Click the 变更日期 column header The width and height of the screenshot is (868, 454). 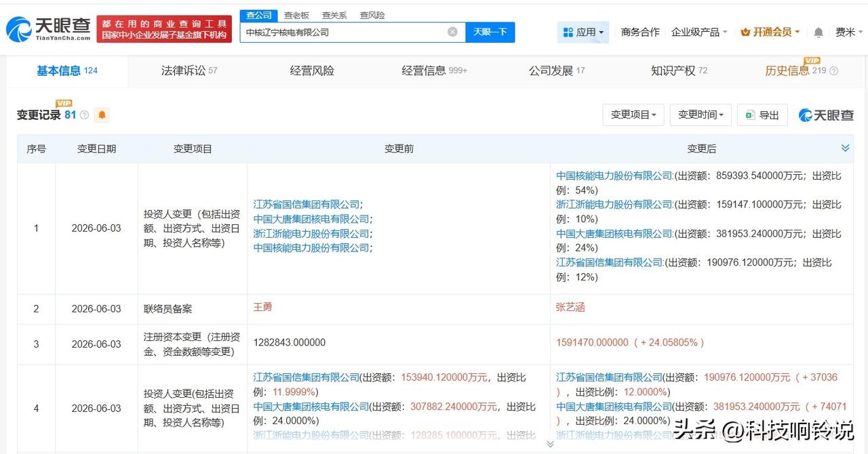click(x=96, y=148)
